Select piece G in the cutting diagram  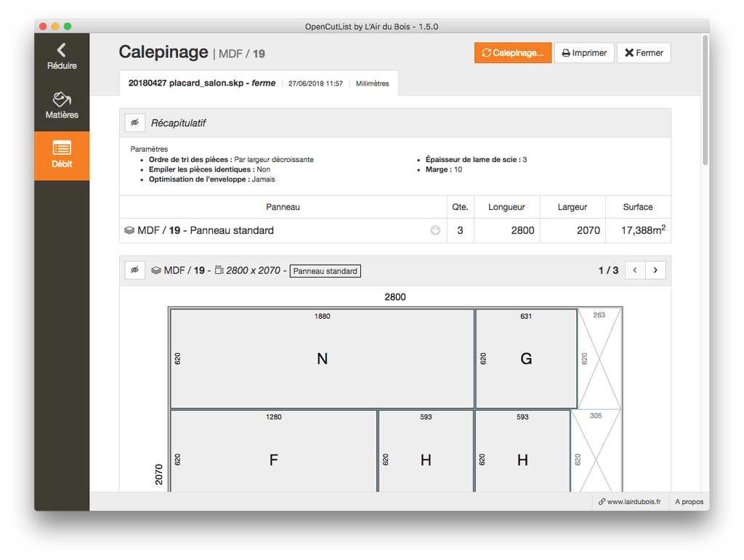point(526,359)
